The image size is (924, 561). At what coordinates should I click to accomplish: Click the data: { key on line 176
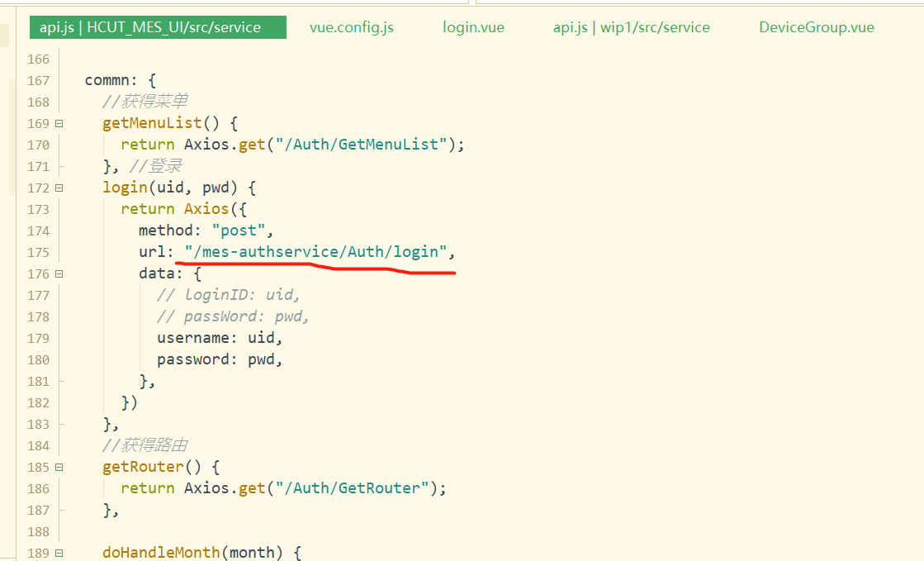pos(170,273)
